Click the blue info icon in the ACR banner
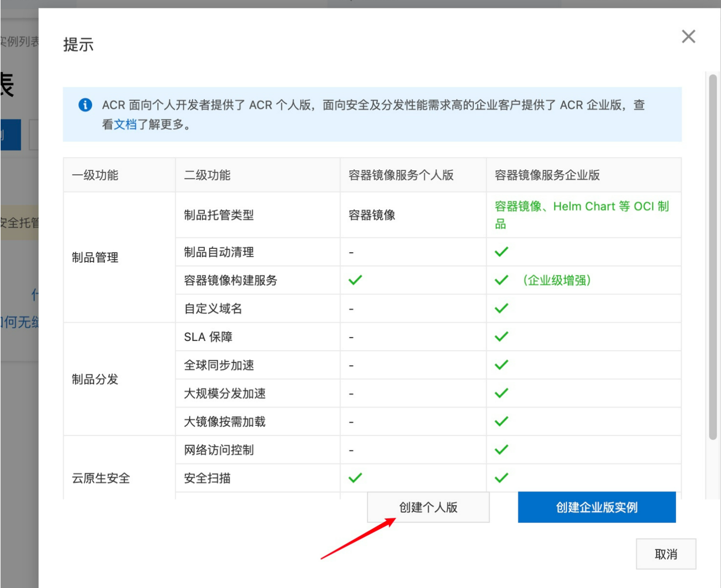 pyautogui.click(x=85, y=105)
